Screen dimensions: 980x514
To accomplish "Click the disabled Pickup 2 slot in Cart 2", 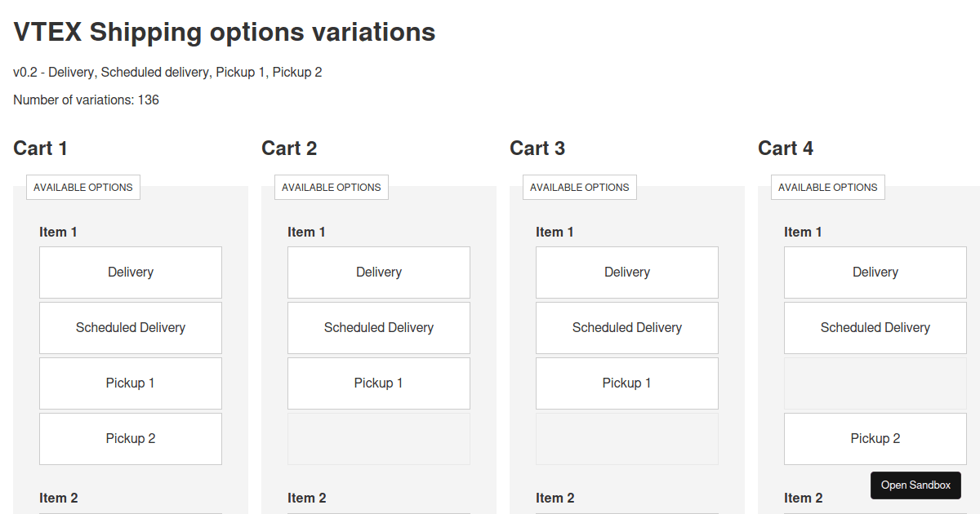I will 378,438.
